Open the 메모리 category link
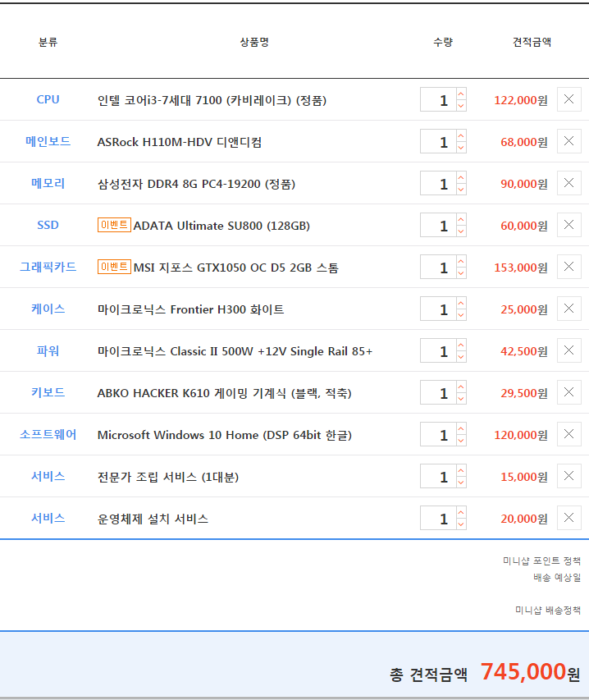Viewport: 589px width, 700px height. (48, 183)
